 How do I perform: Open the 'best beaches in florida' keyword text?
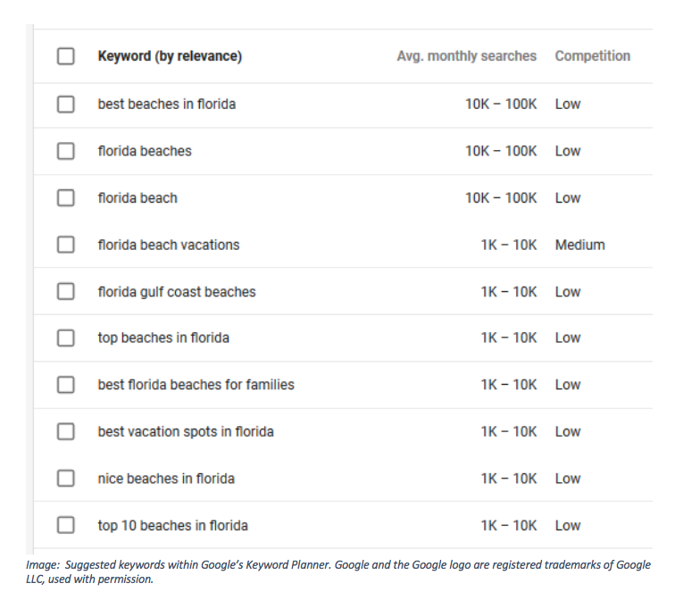coord(166,104)
